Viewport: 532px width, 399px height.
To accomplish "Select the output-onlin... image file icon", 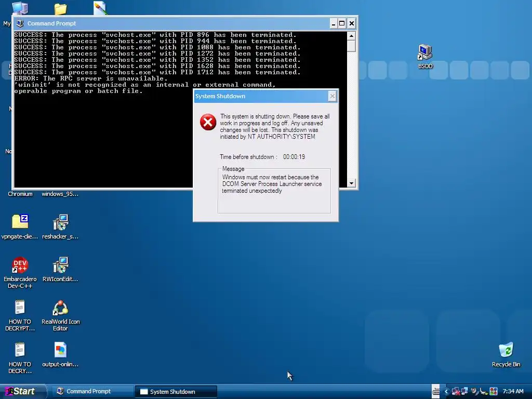I will pyautogui.click(x=60, y=350).
